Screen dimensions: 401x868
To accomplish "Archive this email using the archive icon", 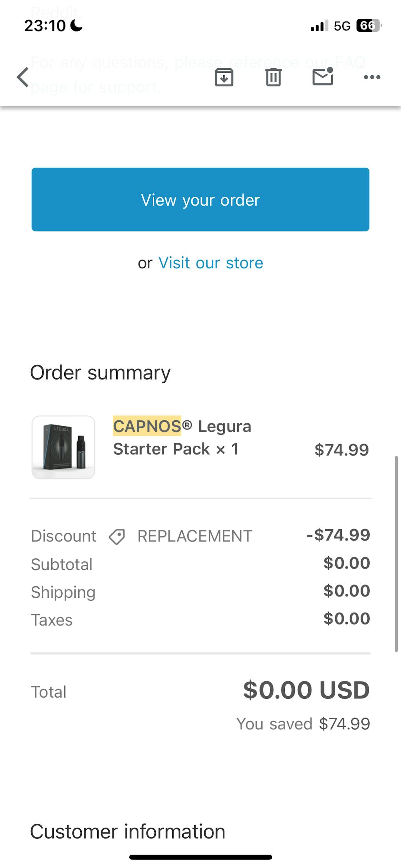I will [x=224, y=77].
